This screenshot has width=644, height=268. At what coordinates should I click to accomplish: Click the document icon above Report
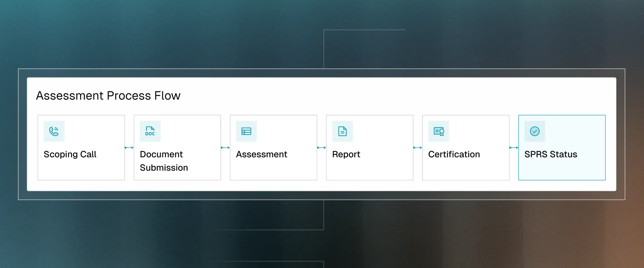pyautogui.click(x=342, y=131)
